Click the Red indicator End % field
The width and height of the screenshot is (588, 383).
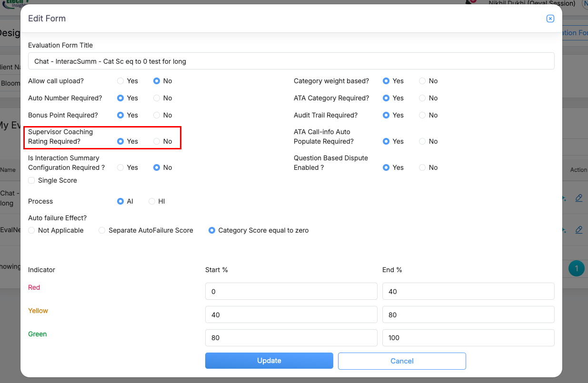(468, 291)
